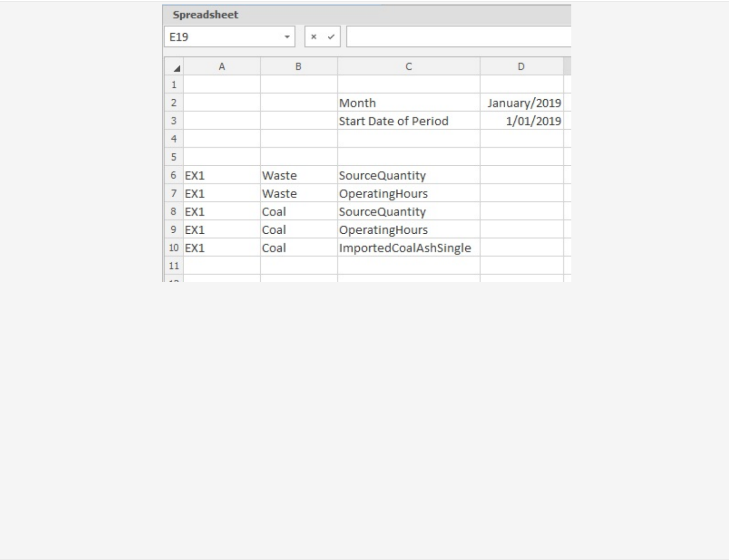
Task: Select the cell showing January/2019
Action: pyautogui.click(x=521, y=103)
